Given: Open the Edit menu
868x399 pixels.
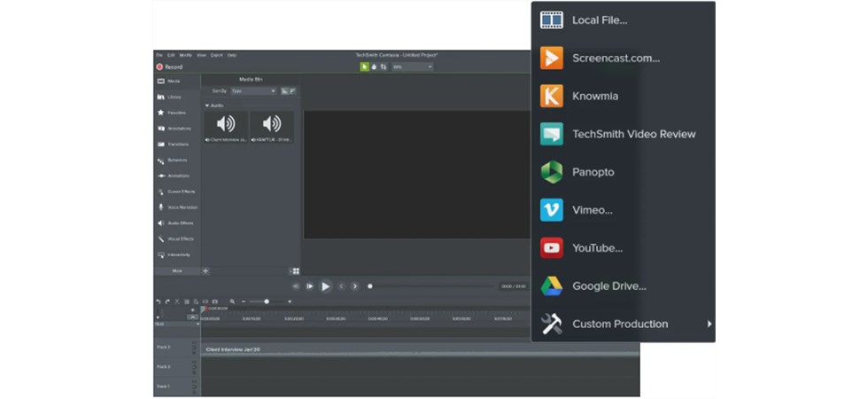Looking at the screenshot, I should pos(171,55).
